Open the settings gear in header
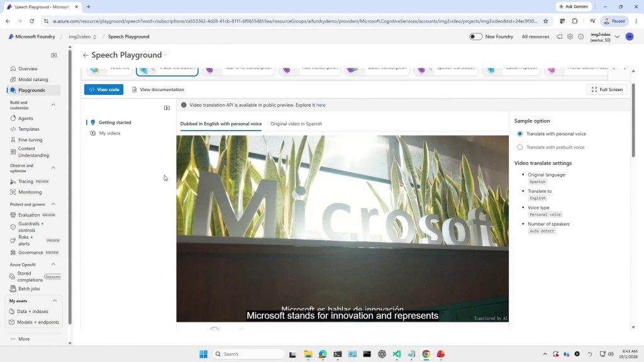644x362 pixels. click(x=570, y=36)
